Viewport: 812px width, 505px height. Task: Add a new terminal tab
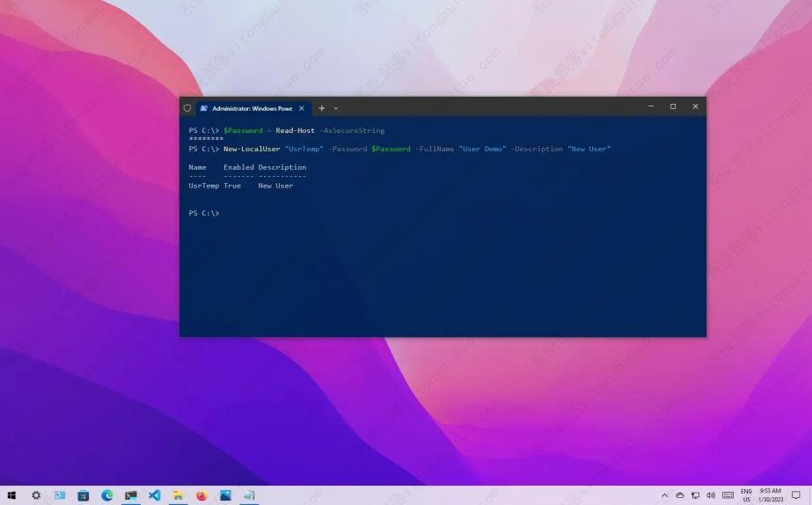tap(322, 108)
